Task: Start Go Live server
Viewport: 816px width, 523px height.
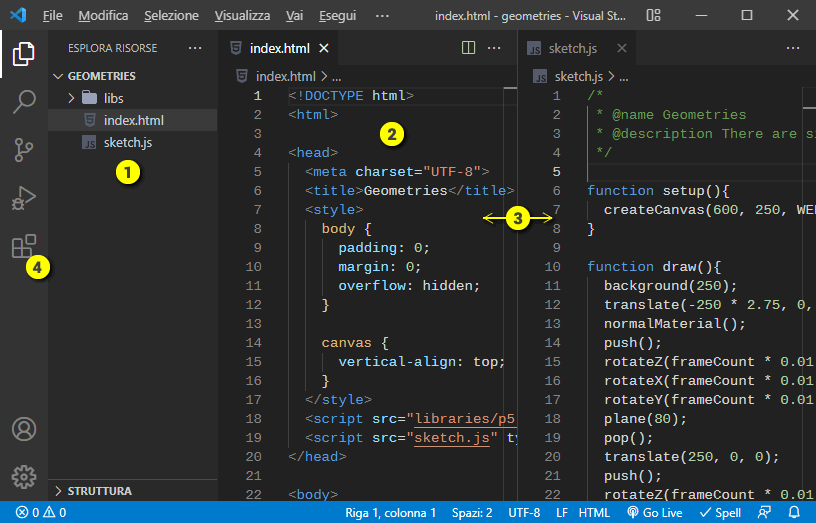Action: tap(655, 513)
